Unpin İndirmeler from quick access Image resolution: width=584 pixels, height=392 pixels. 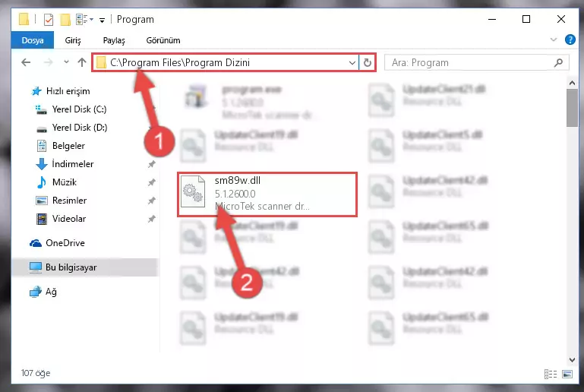click(x=152, y=164)
